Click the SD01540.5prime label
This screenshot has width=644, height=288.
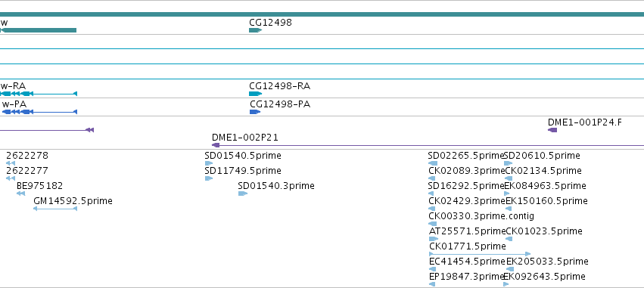243,156
